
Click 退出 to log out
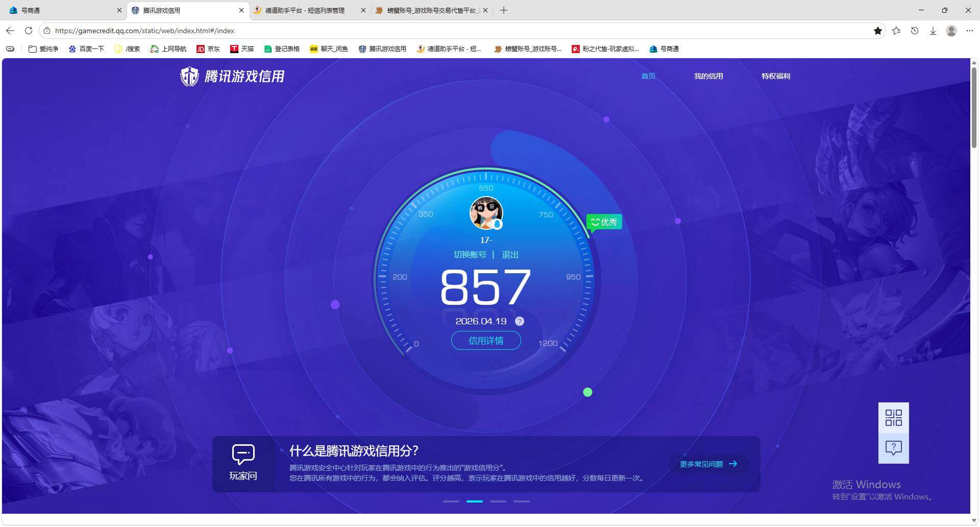pyautogui.click(x=510, y=254)
